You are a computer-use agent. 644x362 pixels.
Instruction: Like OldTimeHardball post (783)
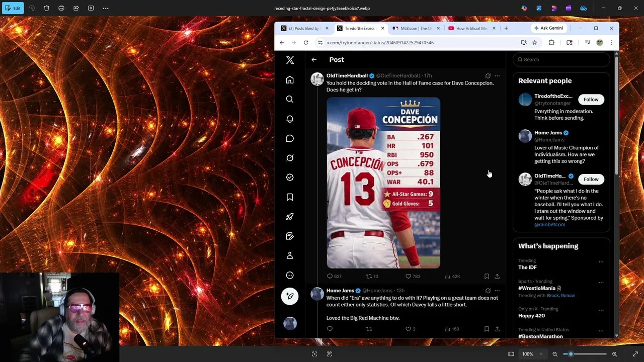tap(413, 276)
